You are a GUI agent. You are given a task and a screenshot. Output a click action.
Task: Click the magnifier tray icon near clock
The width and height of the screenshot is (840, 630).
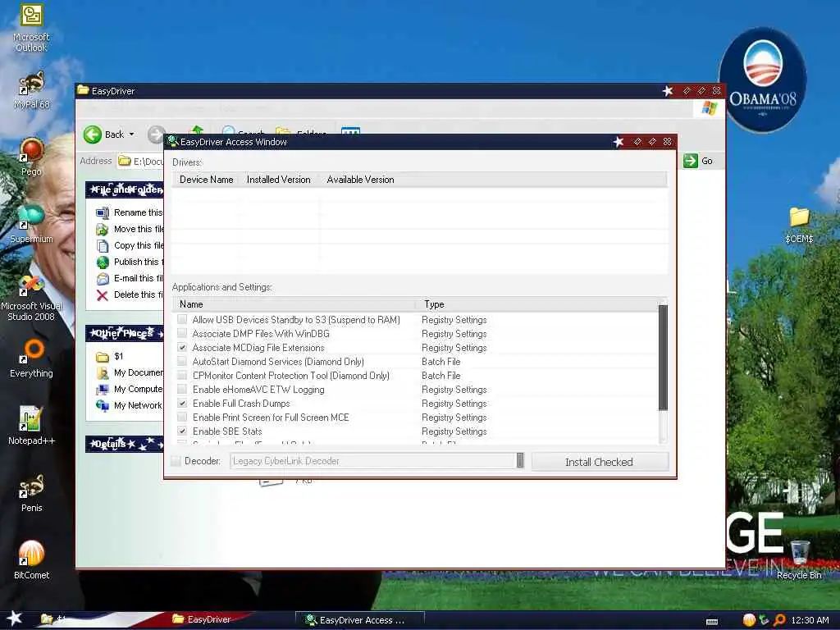tap(779, 620)
